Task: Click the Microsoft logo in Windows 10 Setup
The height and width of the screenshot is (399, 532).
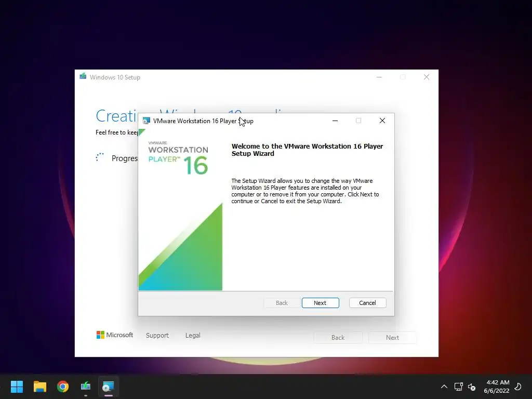Action: (115, 335)
